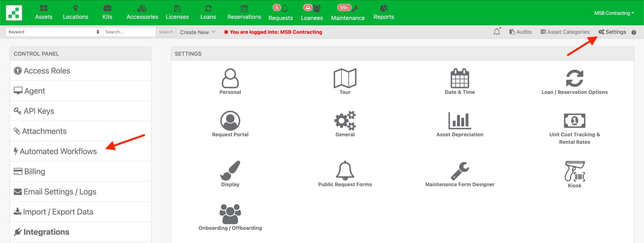This screenshot has height=243, width=644.
Task: Open Billing in Control Panel
Action: point(80,172)
